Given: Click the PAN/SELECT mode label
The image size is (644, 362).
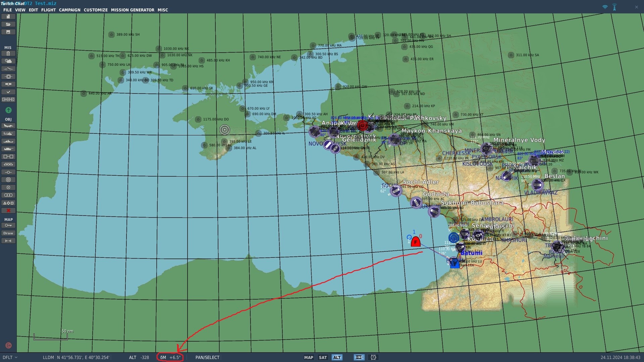Looking at the screenshot, I should [x=207, y=357].
